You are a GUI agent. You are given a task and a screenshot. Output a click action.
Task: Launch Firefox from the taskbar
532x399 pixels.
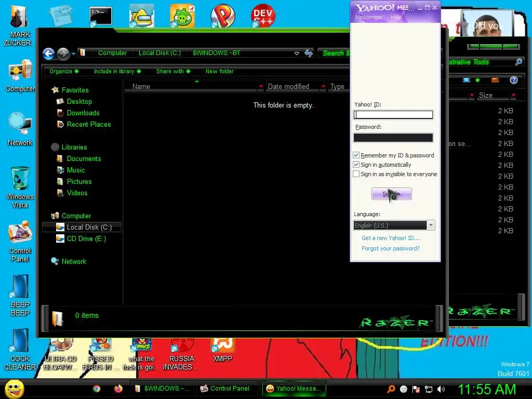pos(118,389)
